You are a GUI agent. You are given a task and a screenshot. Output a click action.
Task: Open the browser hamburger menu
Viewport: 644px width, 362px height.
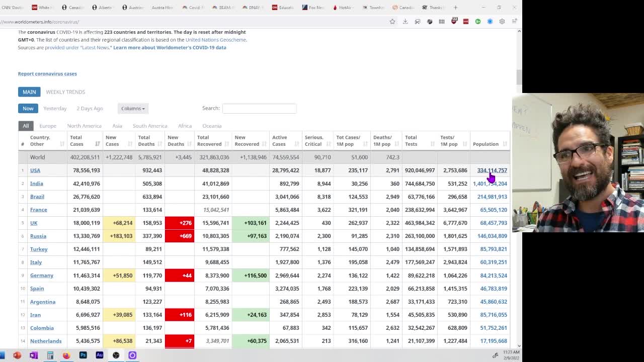(x=514, y=22)
